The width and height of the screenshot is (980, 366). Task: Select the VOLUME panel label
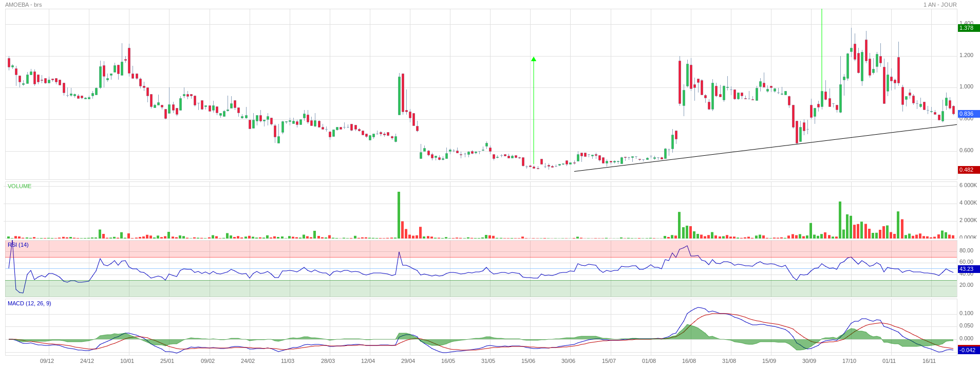20,186
